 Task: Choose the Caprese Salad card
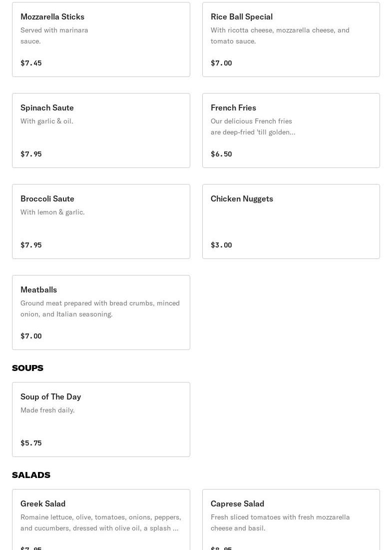coord(291,520)
